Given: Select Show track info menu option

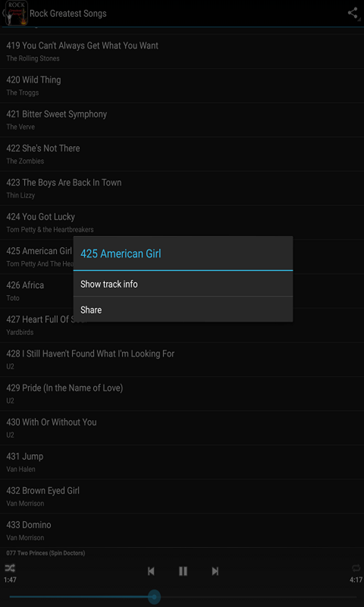Looking at the screenshot, I should point(183,284).
